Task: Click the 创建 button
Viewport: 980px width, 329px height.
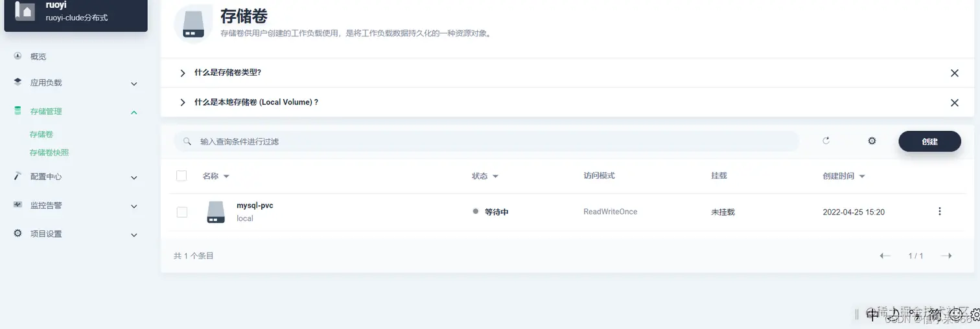Action: [x=929, y=141]
